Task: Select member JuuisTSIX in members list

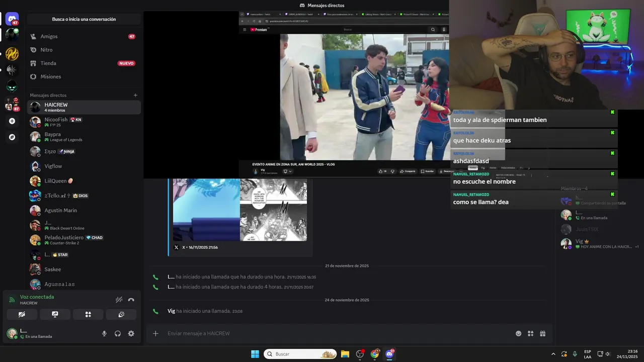Action: point(599,229)
